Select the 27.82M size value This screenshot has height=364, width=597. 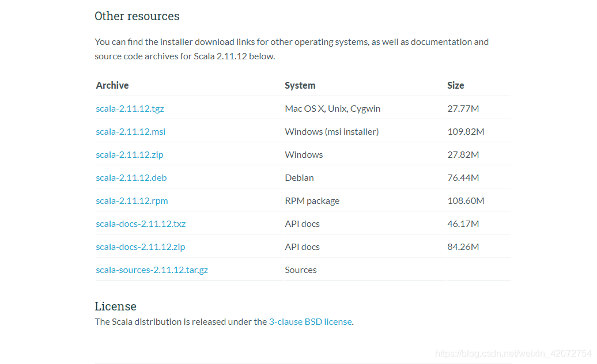point(463,155)
